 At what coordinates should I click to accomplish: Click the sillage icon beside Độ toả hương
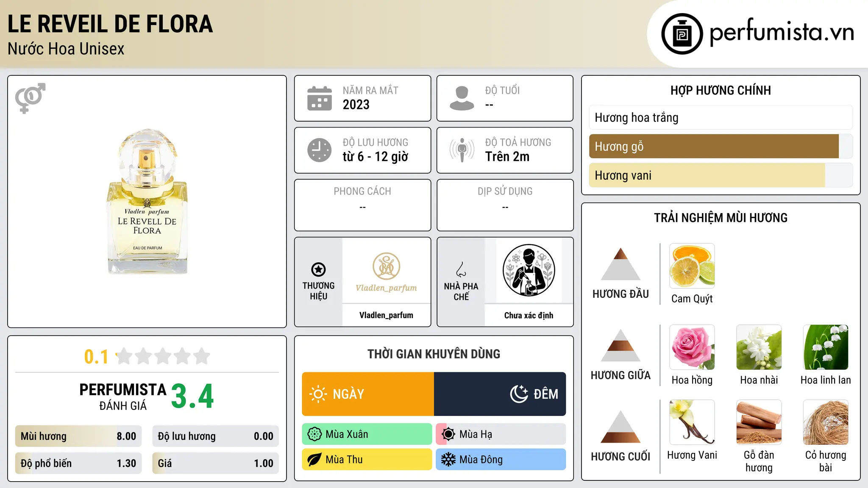(x=462, y=150)
